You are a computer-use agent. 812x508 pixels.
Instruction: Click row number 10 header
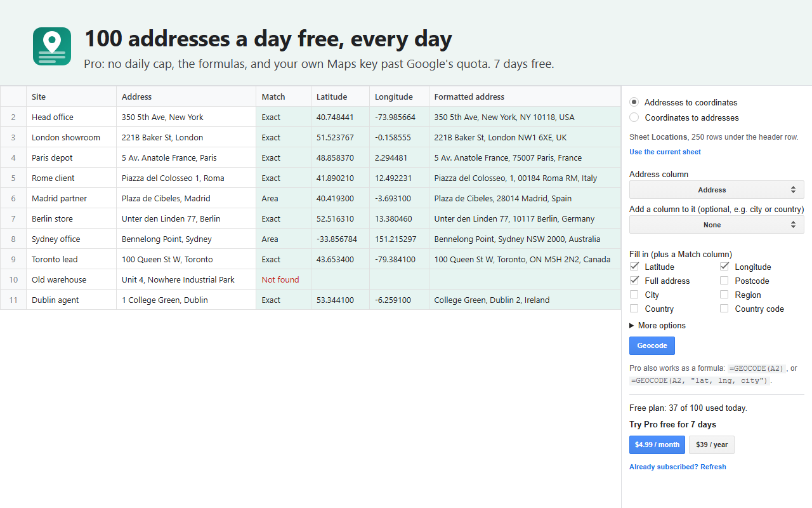coord(13,279)
